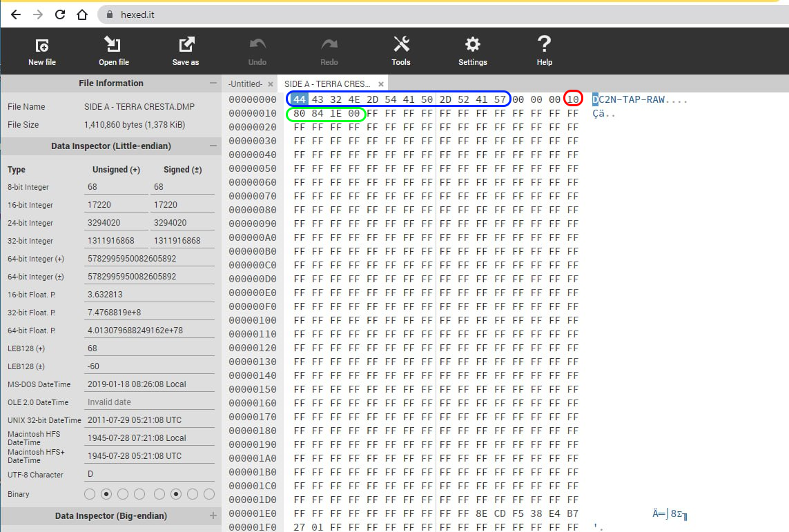Select hex byte 1E in row 00000010

(x=335, y=114)
